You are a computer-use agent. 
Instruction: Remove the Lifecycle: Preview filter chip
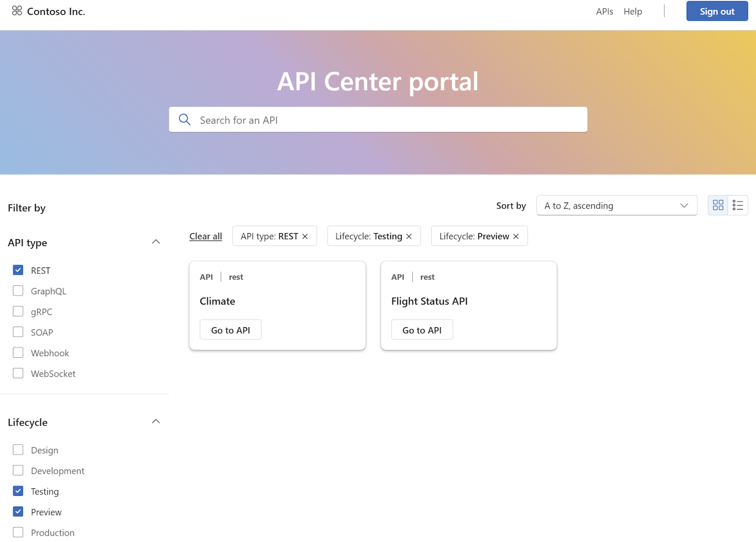click(x=515, y=236)
